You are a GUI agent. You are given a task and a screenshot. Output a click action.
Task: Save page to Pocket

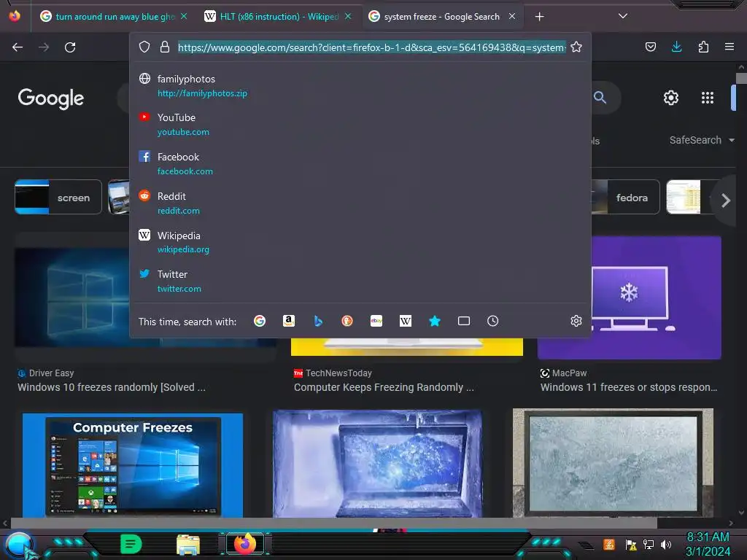tap(650, 47)
